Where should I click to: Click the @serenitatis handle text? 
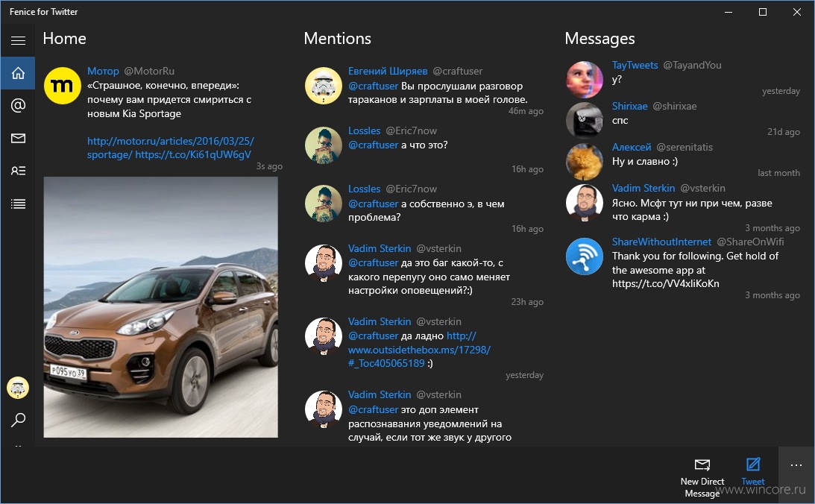(685, 147)
